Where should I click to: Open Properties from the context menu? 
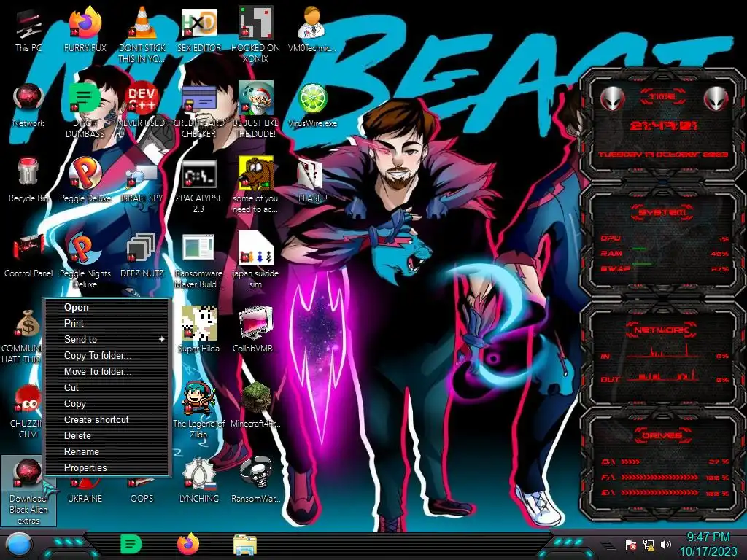[107, 467]
